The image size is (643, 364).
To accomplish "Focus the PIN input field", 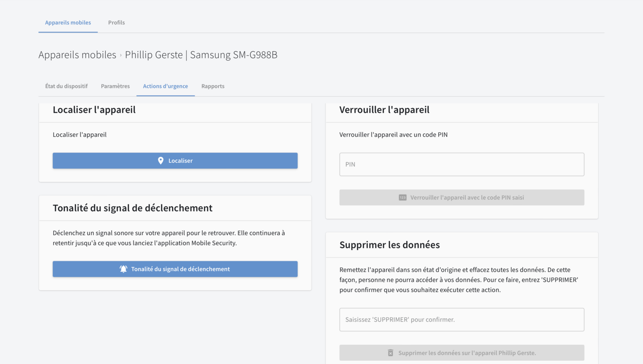I will (x=462, y=164).
